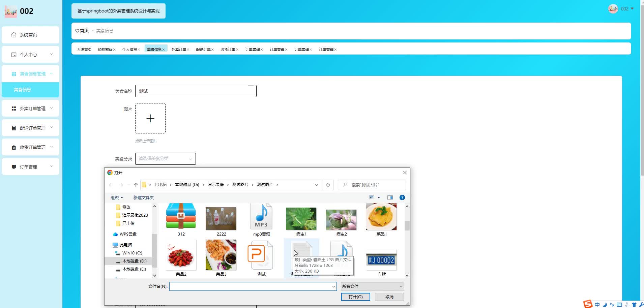
Task: Open the 系统首页 sidebar menu
Action: [30, 35]
